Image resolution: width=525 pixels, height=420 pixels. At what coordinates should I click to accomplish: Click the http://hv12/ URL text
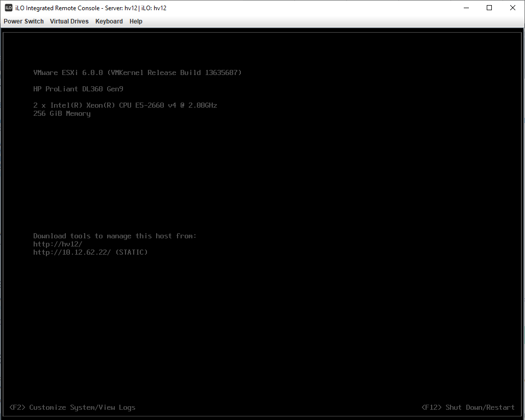pyautogui.click(x=58, y=244)
